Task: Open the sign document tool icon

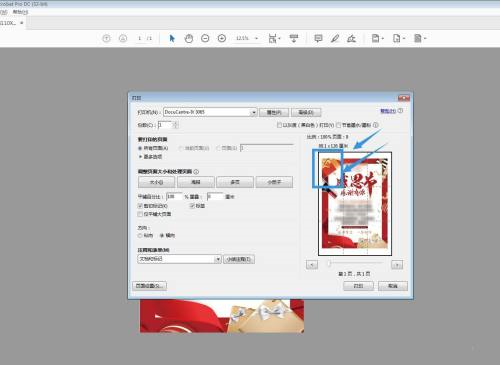Action: pyautogui.click(x=351, y=39)
